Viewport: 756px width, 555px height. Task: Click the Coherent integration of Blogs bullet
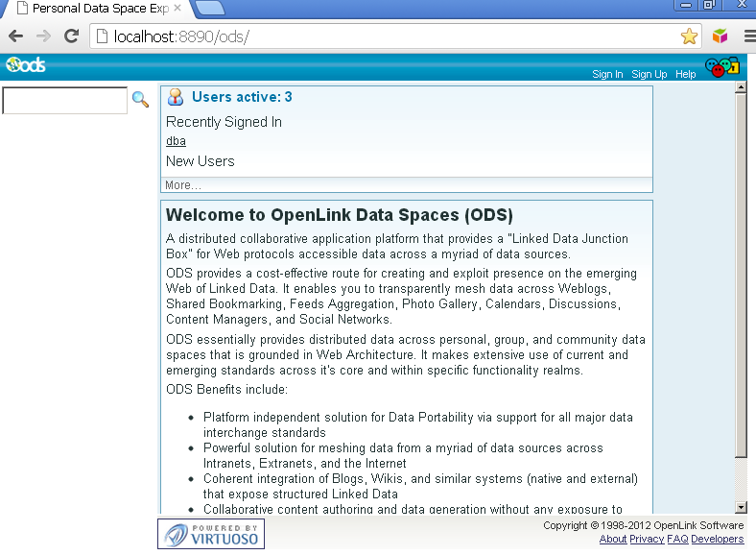[420, 487]
